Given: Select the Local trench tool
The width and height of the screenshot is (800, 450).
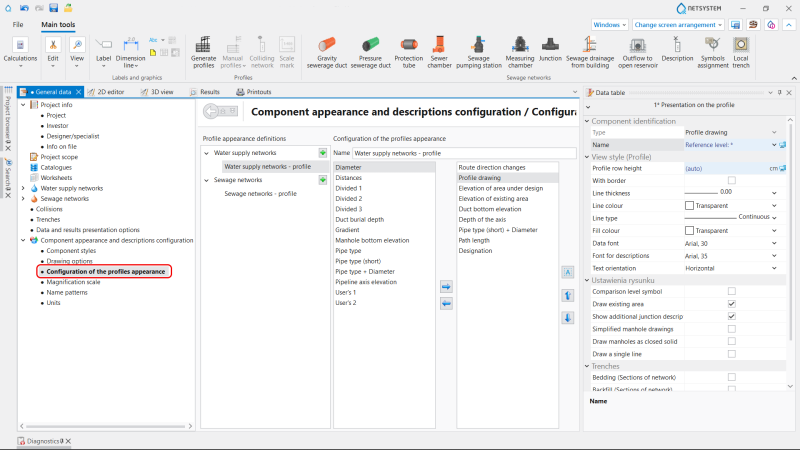Looking at the screenshot, I should click(x=741, y=52).
